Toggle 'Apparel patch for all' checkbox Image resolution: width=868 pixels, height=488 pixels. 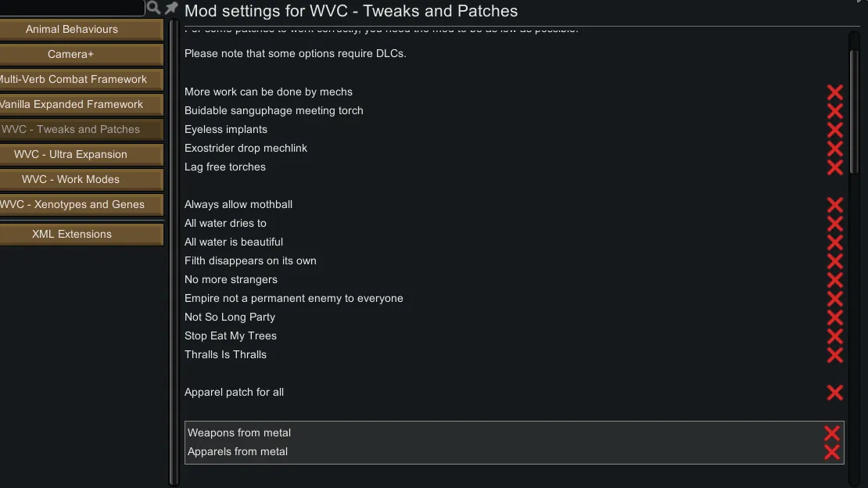(x=834, y=393)
